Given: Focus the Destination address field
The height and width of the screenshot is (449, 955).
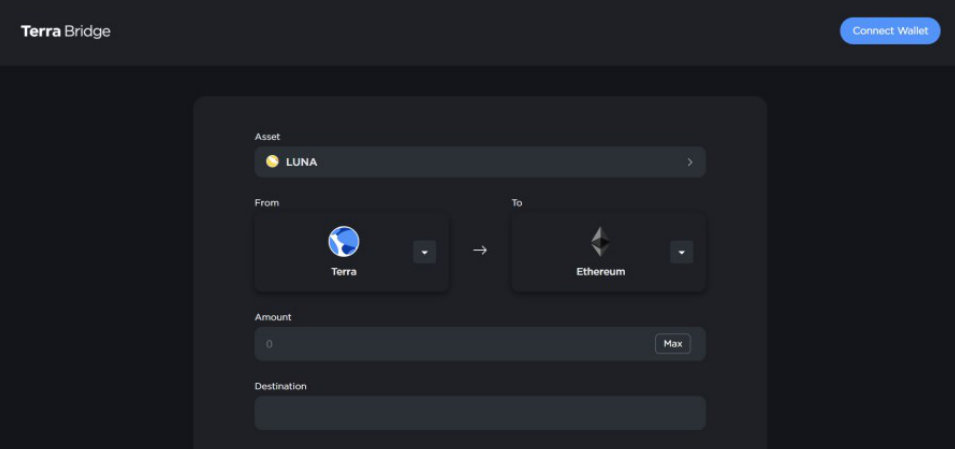Looking at the screenshot, I should 480,413.
